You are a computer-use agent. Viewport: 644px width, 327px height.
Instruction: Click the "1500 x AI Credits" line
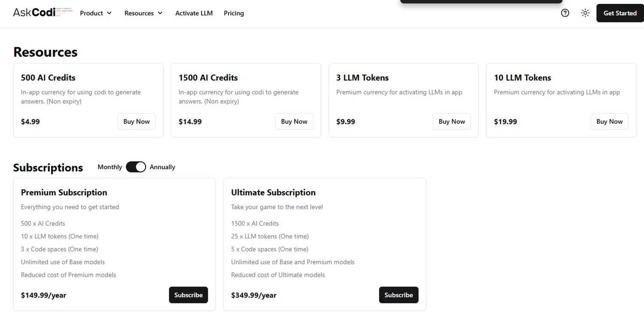pos(255,223)
